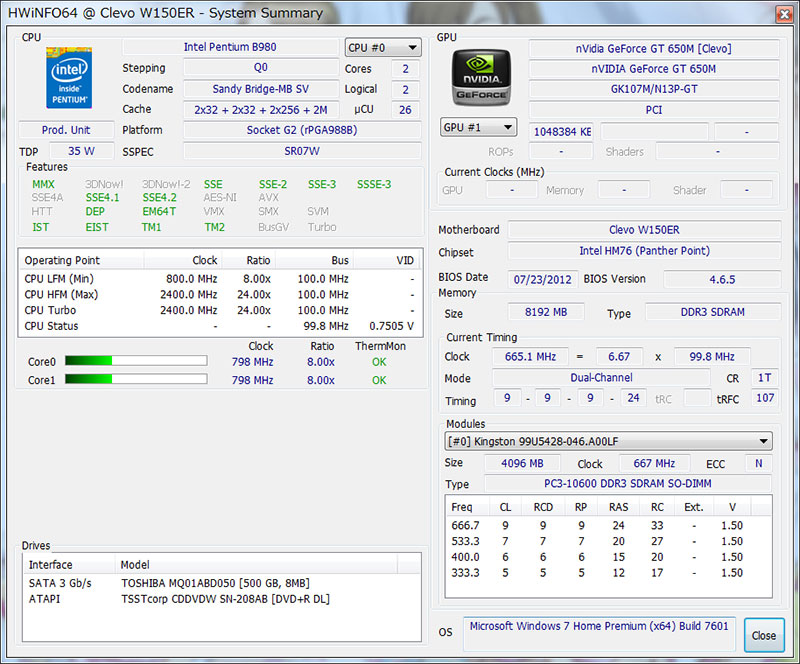Select the Q0 stepping field

coord(261,67)
